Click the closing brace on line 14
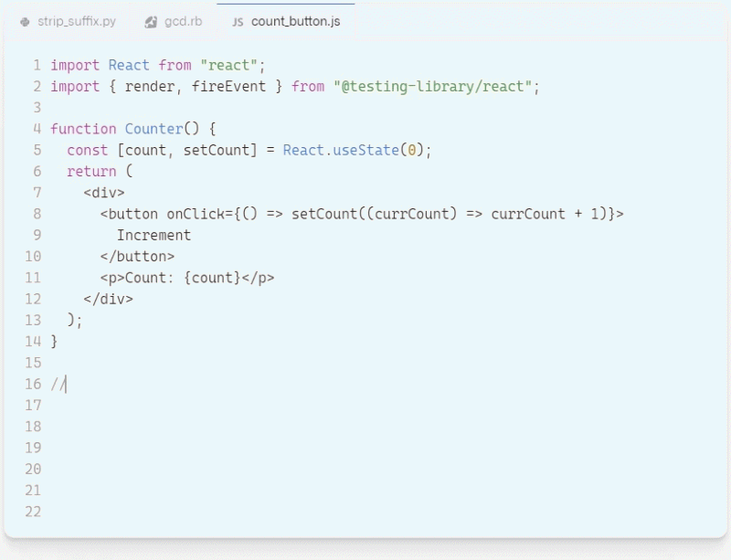This screenshot has height=560, width=731. coord(54,342)
